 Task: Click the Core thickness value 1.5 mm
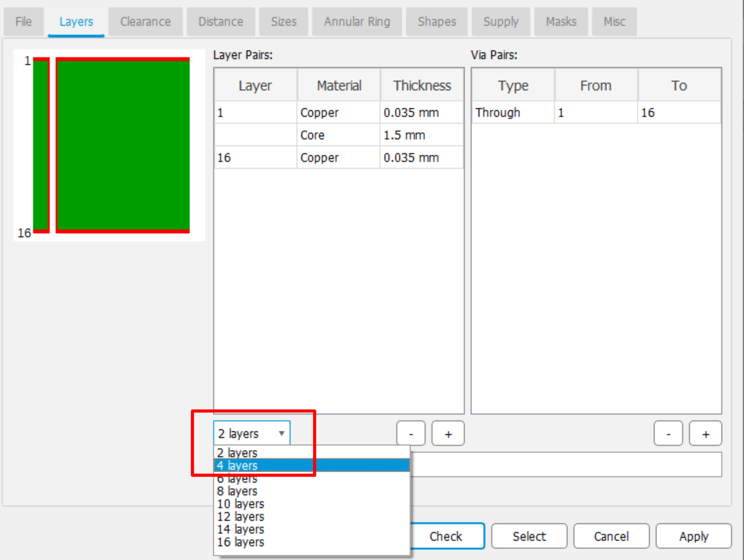[x=404, y=135]
